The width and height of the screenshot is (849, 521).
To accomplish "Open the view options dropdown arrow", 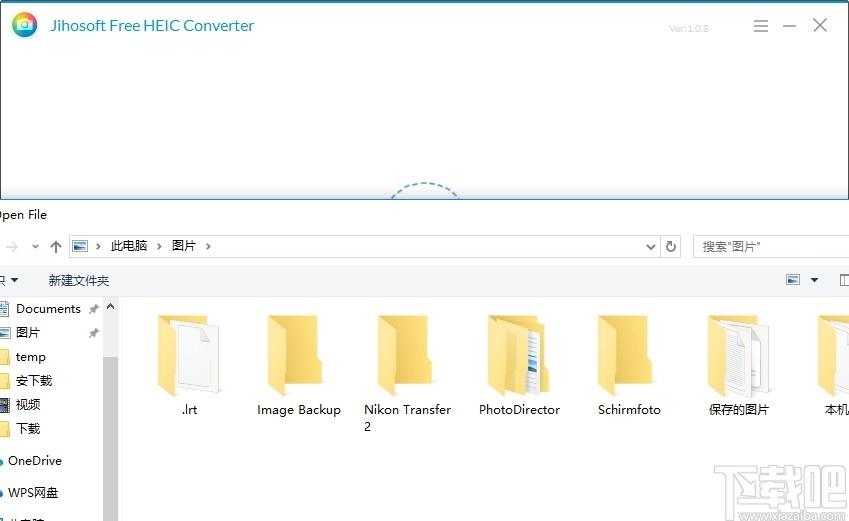I will pyautogui.click(x=814, y=280).
